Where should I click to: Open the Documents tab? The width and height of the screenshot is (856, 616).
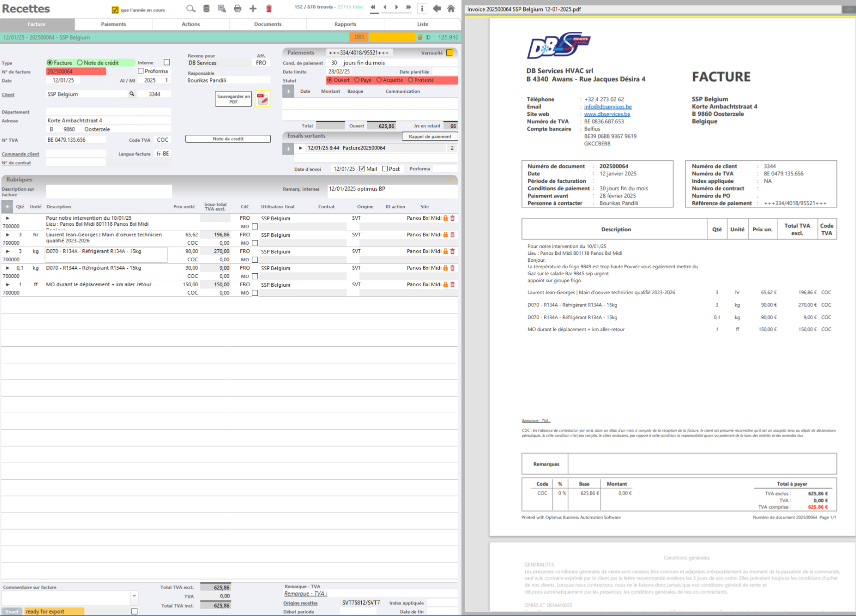pos(268,24)
